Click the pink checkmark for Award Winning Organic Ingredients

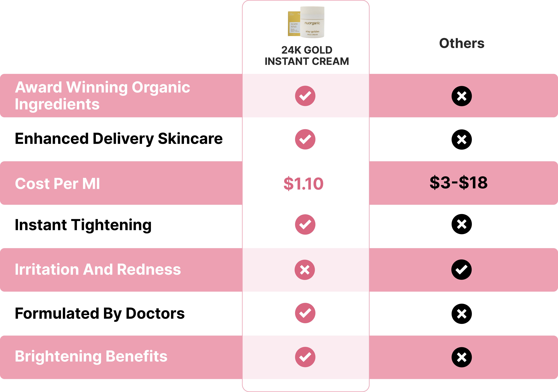coord(305,96)
